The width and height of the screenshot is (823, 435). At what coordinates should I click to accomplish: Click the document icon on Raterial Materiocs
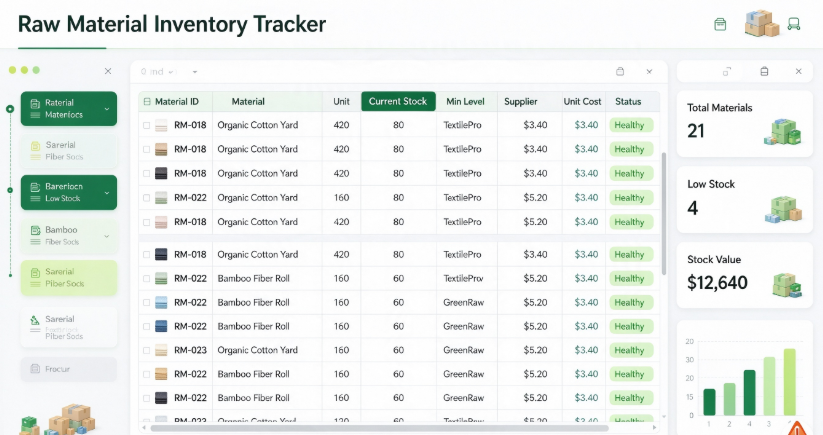[x=35, y=103]
